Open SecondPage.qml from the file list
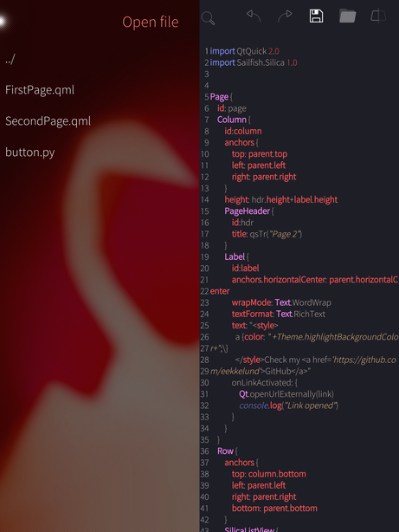The image size is (399, 532). [48, 121]
